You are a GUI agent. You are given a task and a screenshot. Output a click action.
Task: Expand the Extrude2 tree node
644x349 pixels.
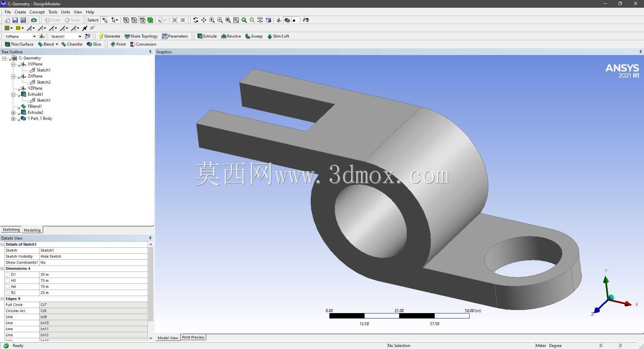13,112
